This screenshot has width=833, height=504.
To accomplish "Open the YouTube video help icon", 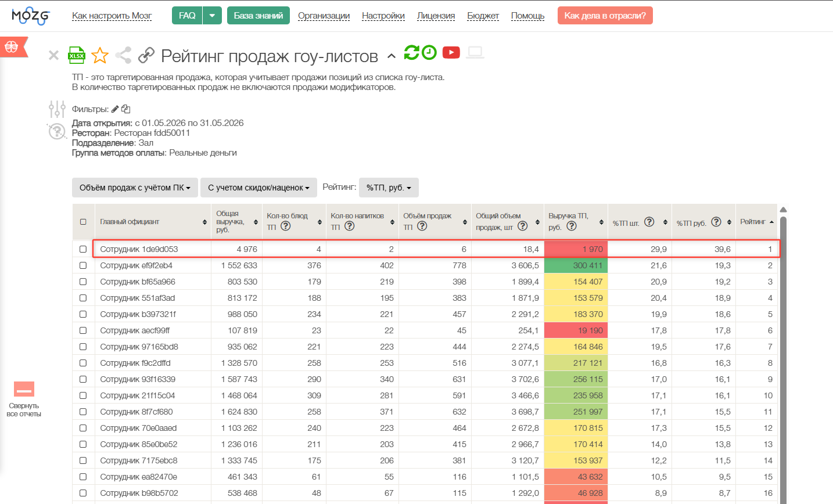I will click(451, 53).
